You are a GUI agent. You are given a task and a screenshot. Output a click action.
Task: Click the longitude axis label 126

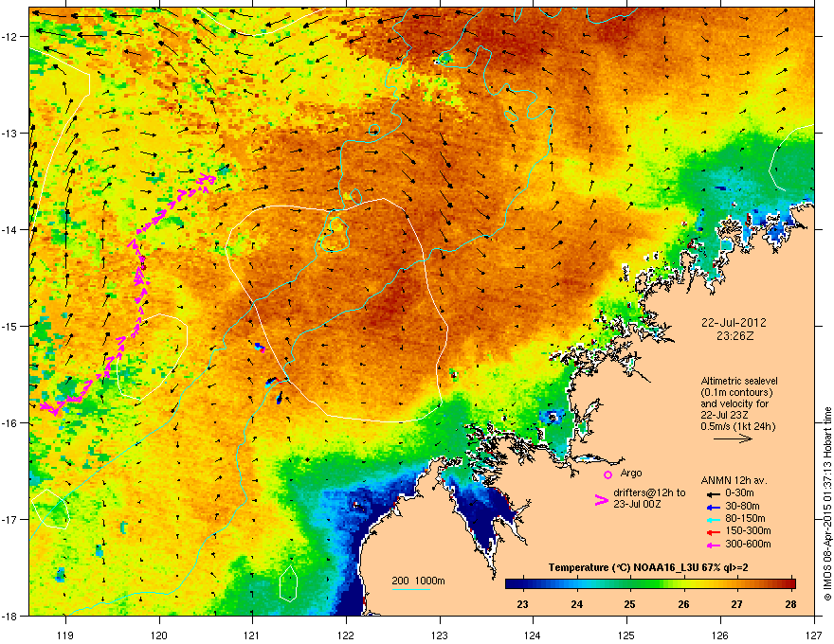tap(720, 635)
